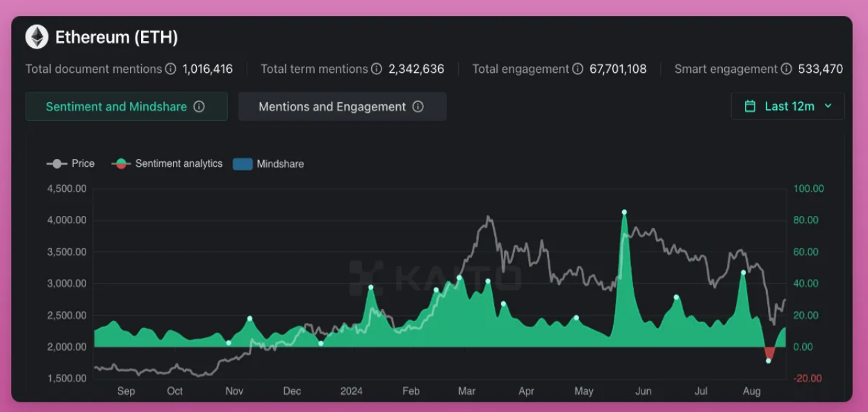This screenshot has width=868, height=412.
Task: Click the Sep x-axis label
Action: point(126,391)
